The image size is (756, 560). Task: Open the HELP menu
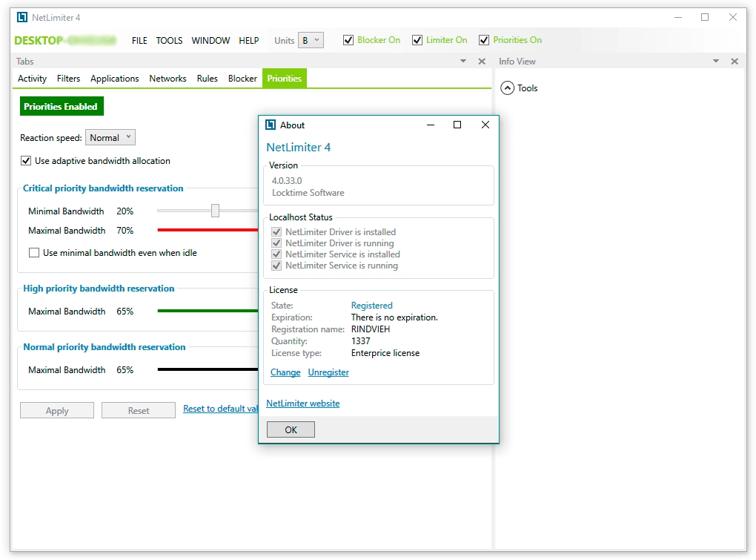pyautogui.click(x=249, y=41)
